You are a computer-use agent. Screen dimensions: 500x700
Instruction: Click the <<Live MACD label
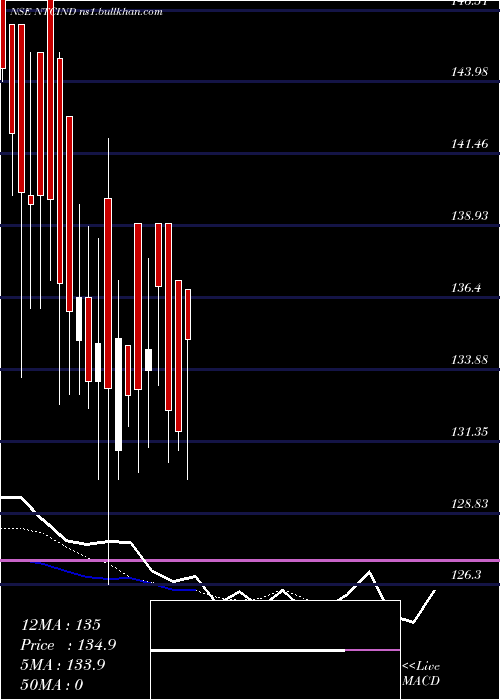(x=421, y=674)
